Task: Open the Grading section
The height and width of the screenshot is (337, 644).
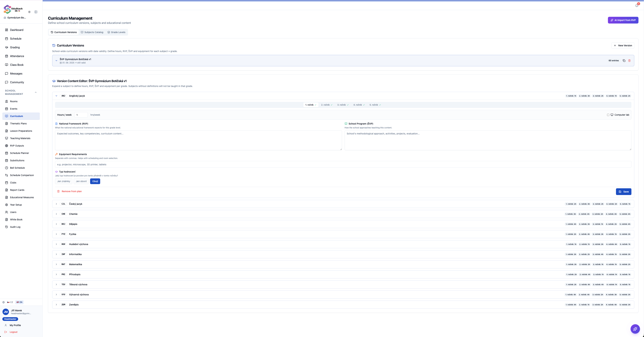Action: [x=21, y=47]
